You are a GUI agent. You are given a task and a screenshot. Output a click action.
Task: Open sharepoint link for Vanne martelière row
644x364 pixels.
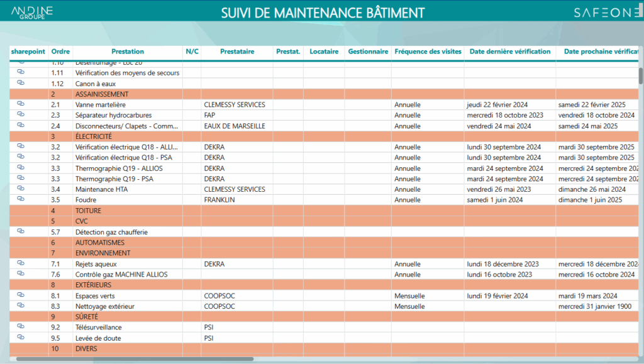21,104
